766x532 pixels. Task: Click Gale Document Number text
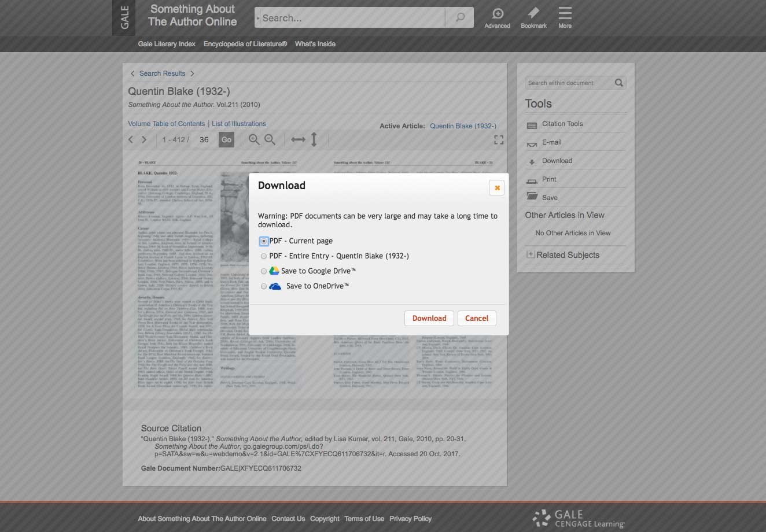click(x=221, y=468)
